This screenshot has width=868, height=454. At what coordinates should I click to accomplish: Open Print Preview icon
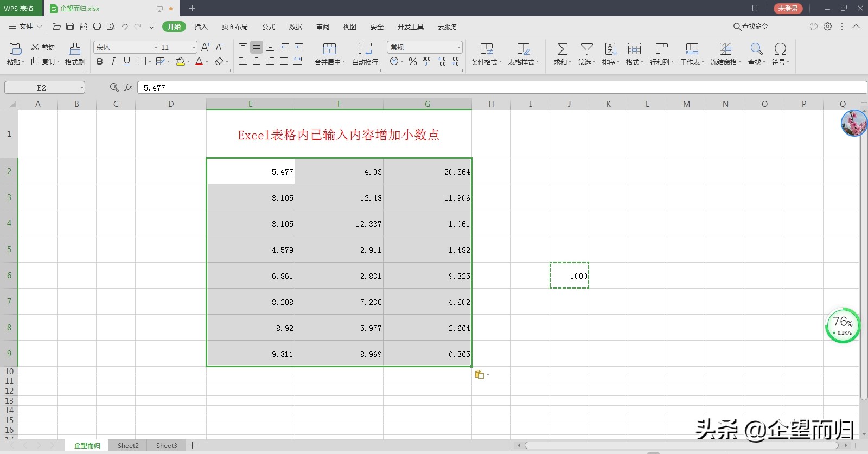111,27
